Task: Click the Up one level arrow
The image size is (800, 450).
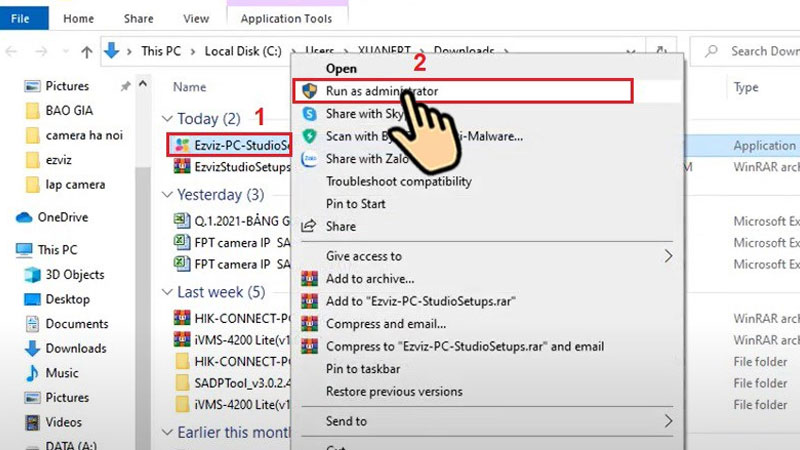Action: 87,52
